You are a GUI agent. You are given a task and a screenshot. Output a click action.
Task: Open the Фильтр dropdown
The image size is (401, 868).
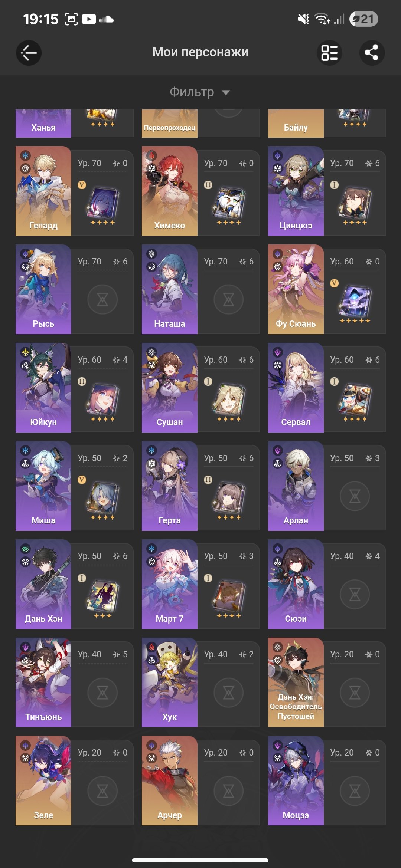coord(200,92)
